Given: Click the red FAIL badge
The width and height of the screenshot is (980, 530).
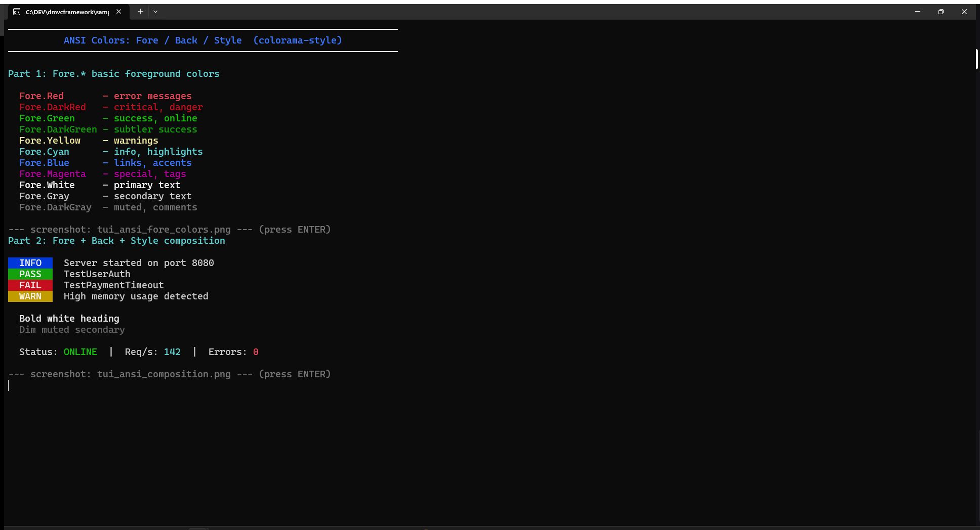Looking at the screenshot, I should 30,285.
